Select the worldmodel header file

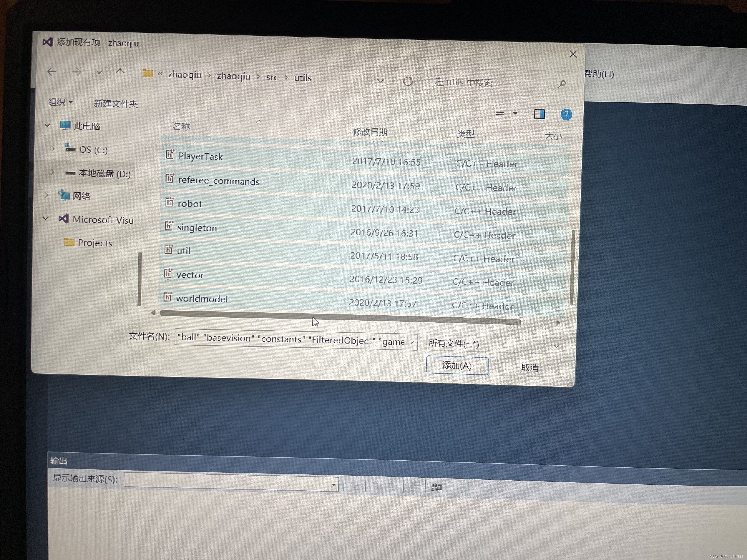click(202, 299)
